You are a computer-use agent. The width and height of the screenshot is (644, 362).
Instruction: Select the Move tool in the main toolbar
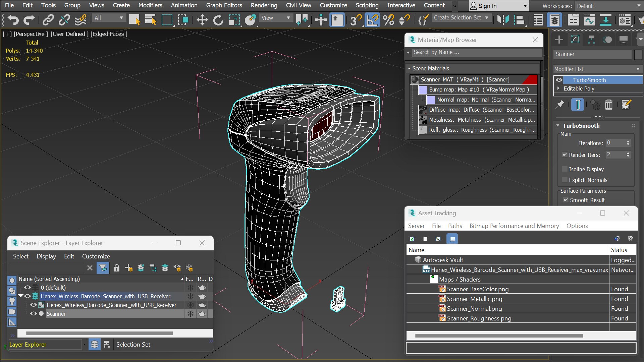click(202, 20)
